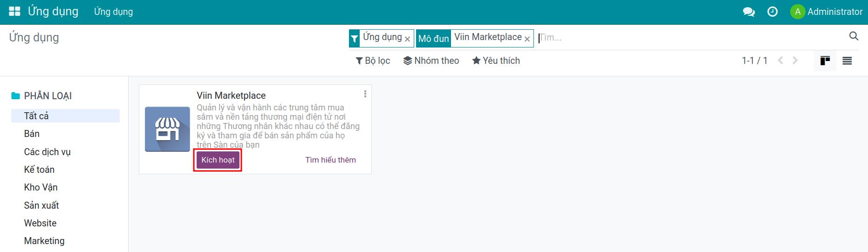This screenshot has width=868, height=252.
Task: Go to next page arrow
Action: pyautogui.click(x=795, y=61)
